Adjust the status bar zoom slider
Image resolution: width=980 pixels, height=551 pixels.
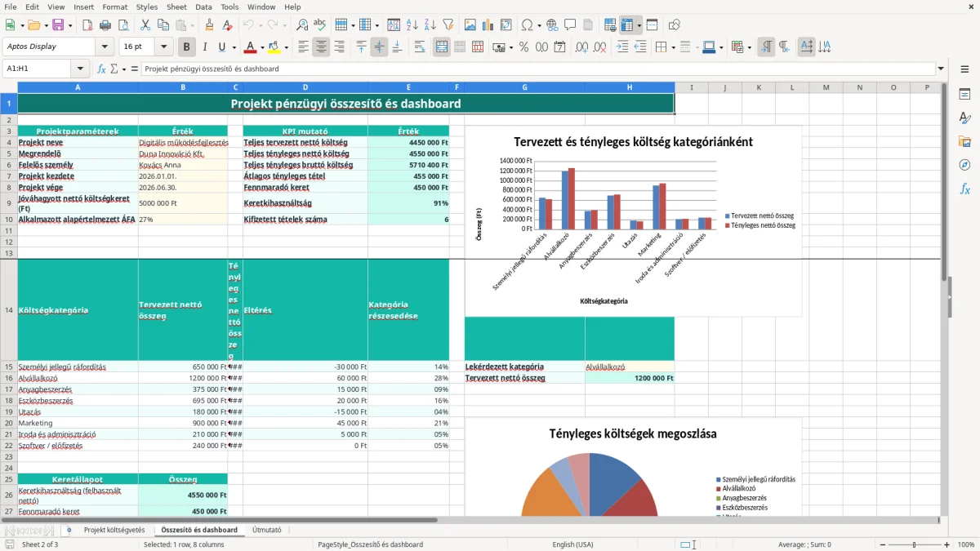913,544
